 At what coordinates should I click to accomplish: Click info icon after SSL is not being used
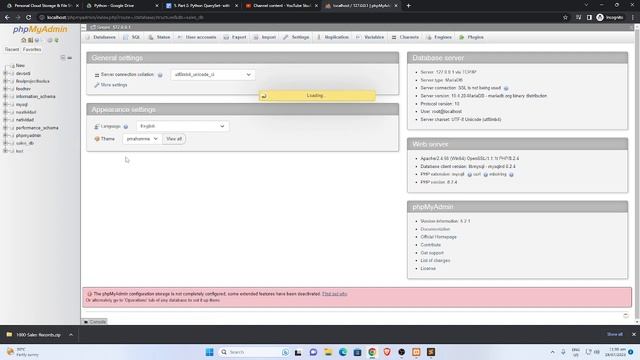pyautogui.click(x=506, y=88)
